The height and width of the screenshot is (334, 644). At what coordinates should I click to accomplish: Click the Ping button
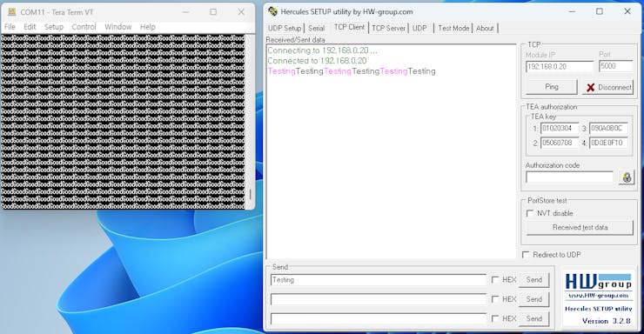coord(552,87)
